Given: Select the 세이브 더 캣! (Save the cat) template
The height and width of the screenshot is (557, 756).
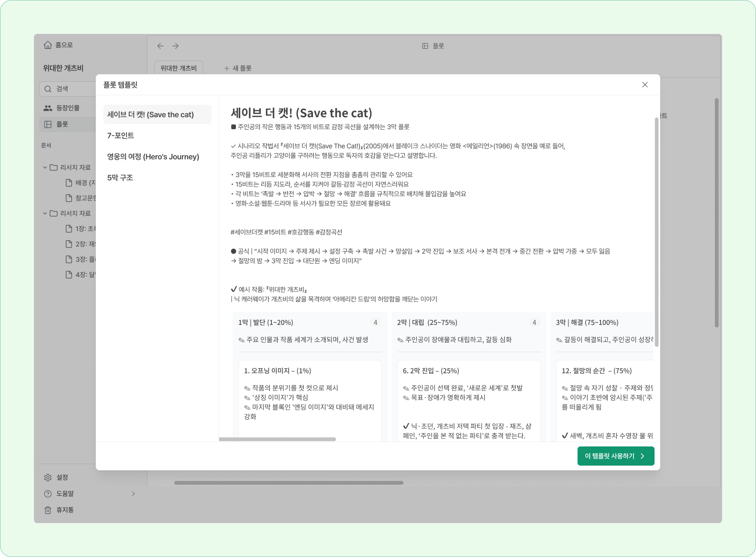Looking at the screenshot, I should coord(157,114).
